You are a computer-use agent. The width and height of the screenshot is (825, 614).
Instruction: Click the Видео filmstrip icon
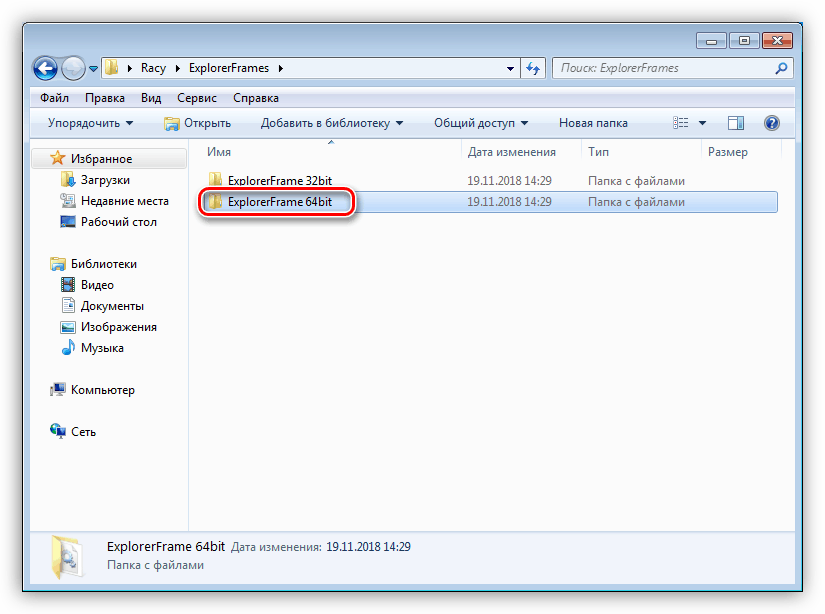tap(68, 285)
